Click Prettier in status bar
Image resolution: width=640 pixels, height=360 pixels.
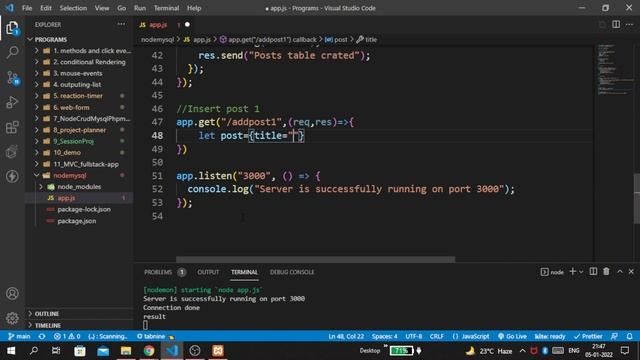(x=588, y=336)
